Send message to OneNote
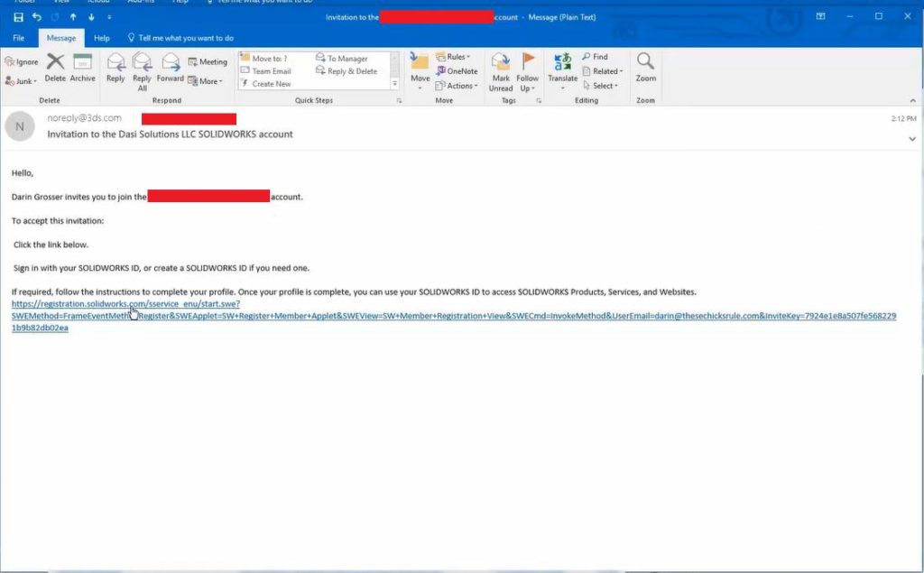The height and width of the screenshot is (573, 924). pyautogui.click(x=457, y=70)
